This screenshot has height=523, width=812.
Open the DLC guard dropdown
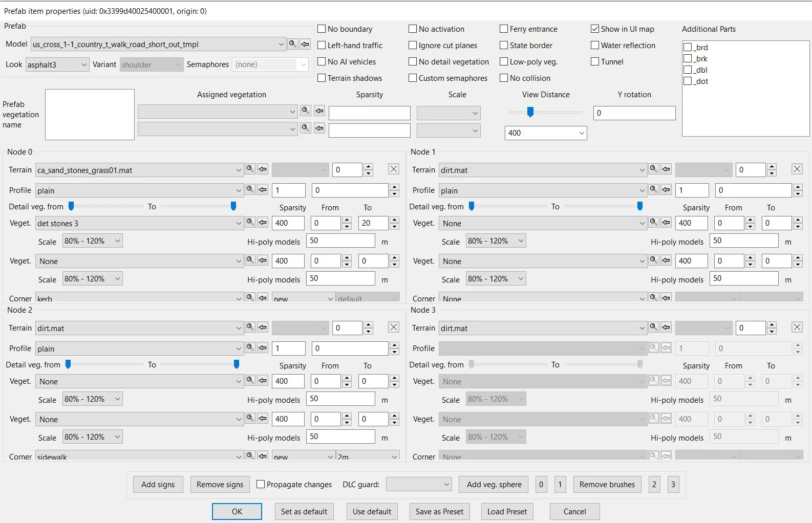(419, 484)
